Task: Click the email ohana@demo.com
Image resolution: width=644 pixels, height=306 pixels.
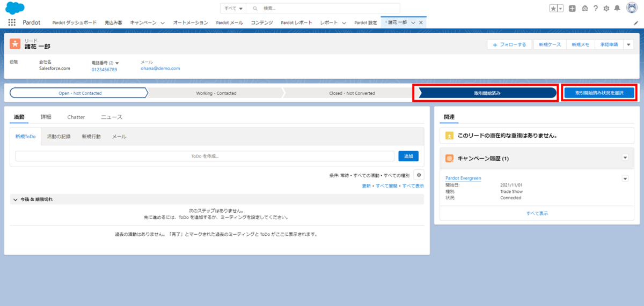Action: pos(160,69)
